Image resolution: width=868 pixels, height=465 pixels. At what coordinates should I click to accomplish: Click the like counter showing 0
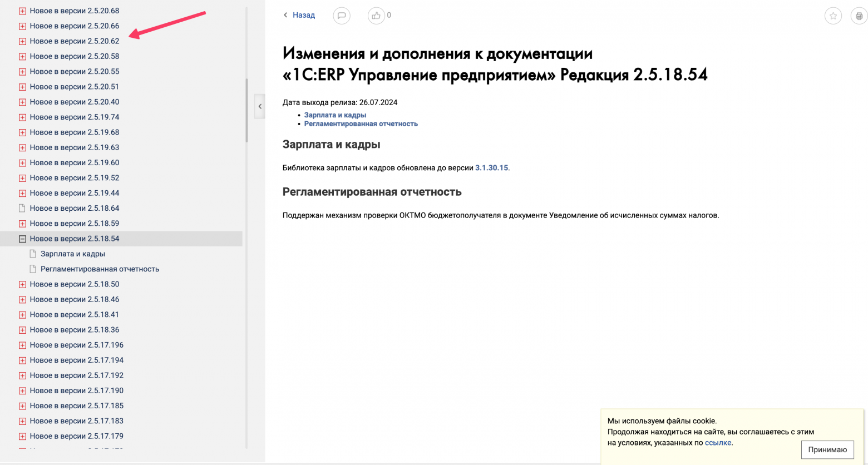(x=389, y=15)
